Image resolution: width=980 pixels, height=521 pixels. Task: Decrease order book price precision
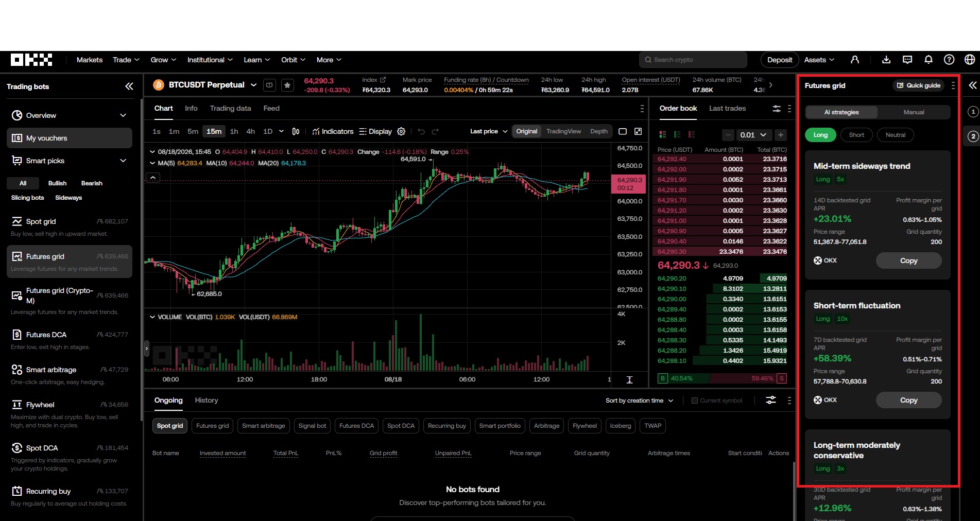[x=728, y=135]
